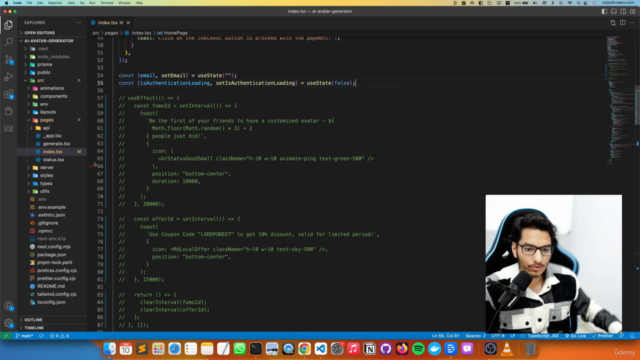Image resolution: width=640 pixels, height=360 pixels.
Task: Toggle the primary sidebar layout icon
Action: click(x=604, y=11)
